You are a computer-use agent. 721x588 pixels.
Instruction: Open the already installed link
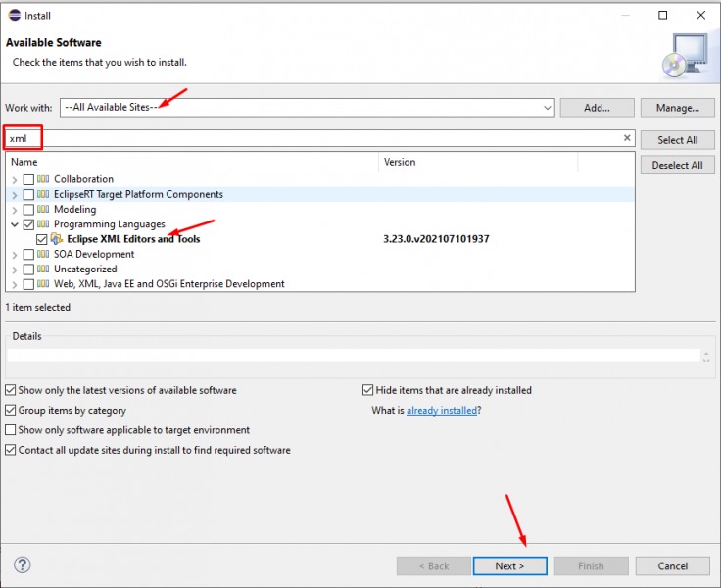442,410
